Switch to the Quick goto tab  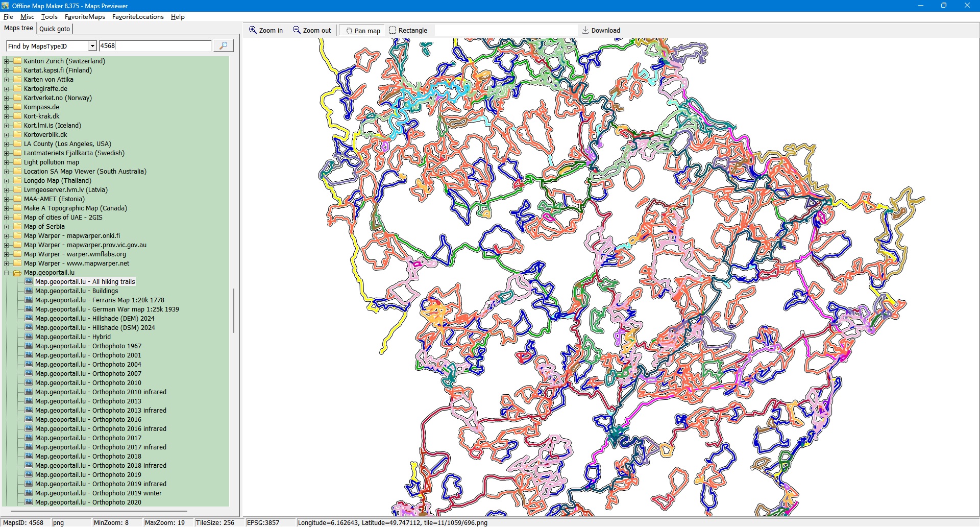coord(55,29)
